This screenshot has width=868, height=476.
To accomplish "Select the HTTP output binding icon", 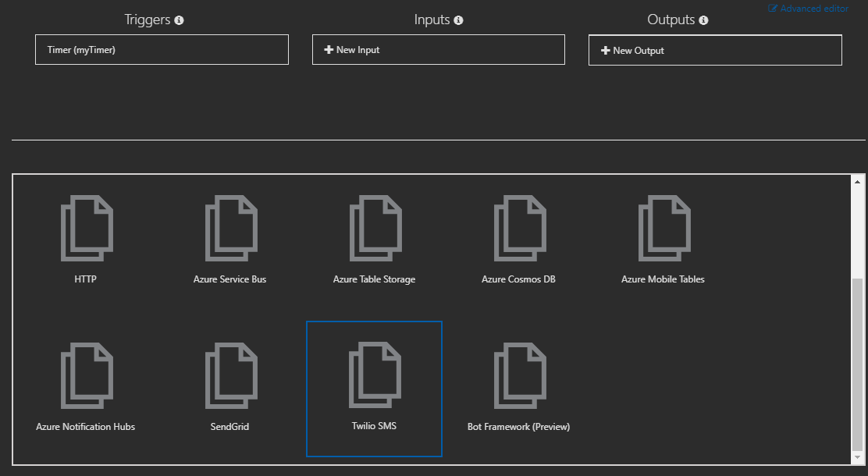I will tap(87, 228).
